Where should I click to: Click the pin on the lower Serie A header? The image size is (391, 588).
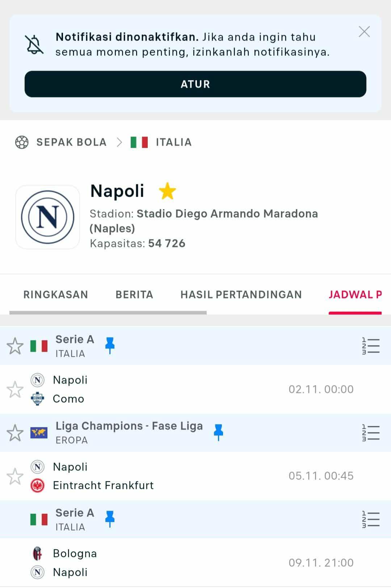click(x=110, y=518)
